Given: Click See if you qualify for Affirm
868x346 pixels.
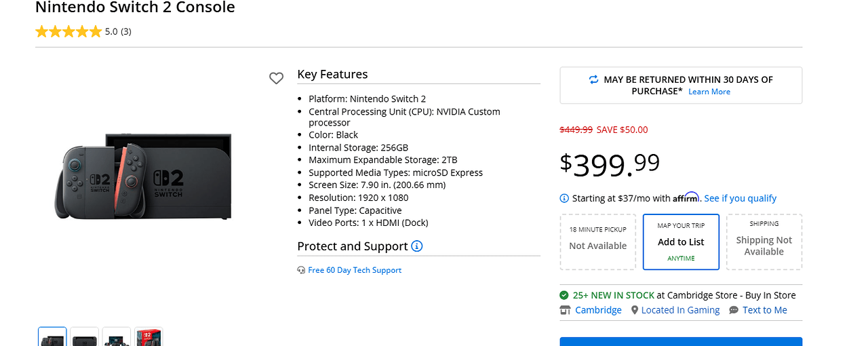Looking at the screenshot, I should (x=740, y=198).
